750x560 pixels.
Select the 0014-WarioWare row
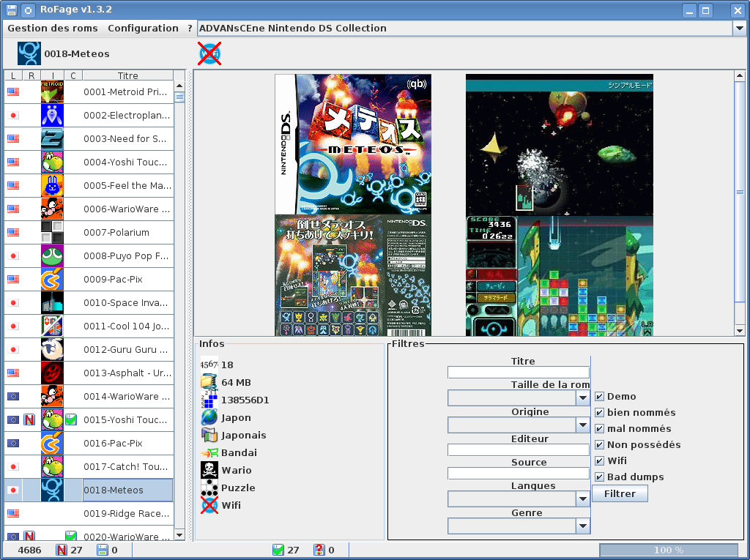pyautogui.click(x=89, y=397)
